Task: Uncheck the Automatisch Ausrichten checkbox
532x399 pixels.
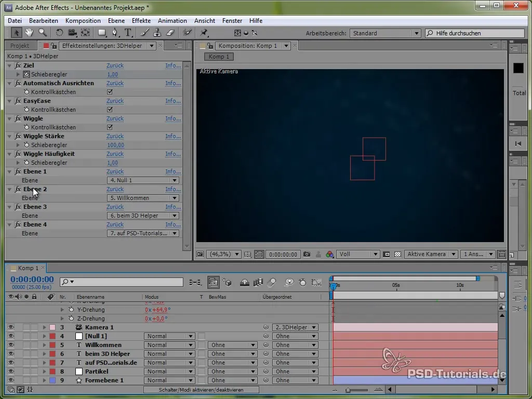Action: click(110, 92)
